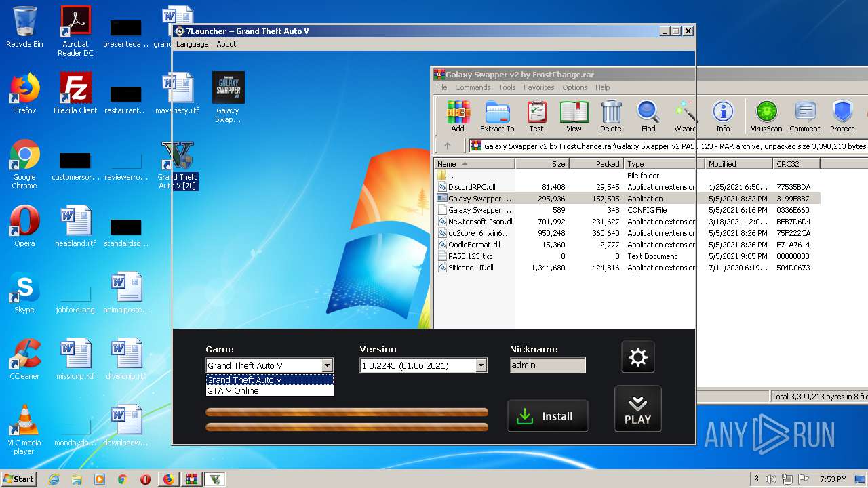Open the volume control in system tray

click(770, 479)
